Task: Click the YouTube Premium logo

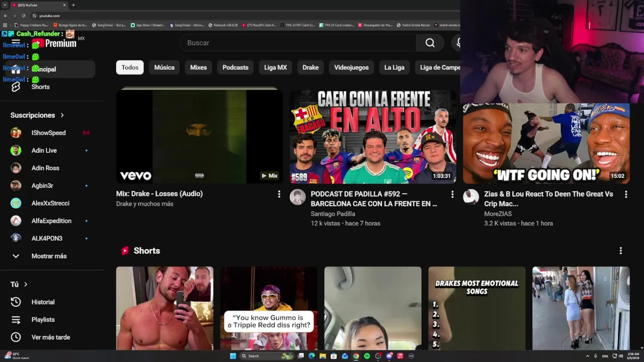Action: 54,43
